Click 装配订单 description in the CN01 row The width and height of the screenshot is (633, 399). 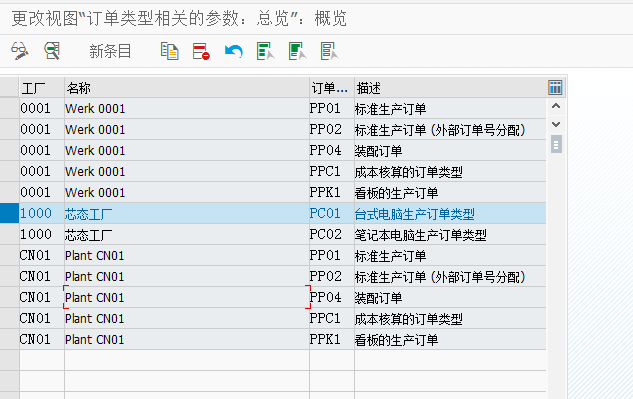[378, 298]
